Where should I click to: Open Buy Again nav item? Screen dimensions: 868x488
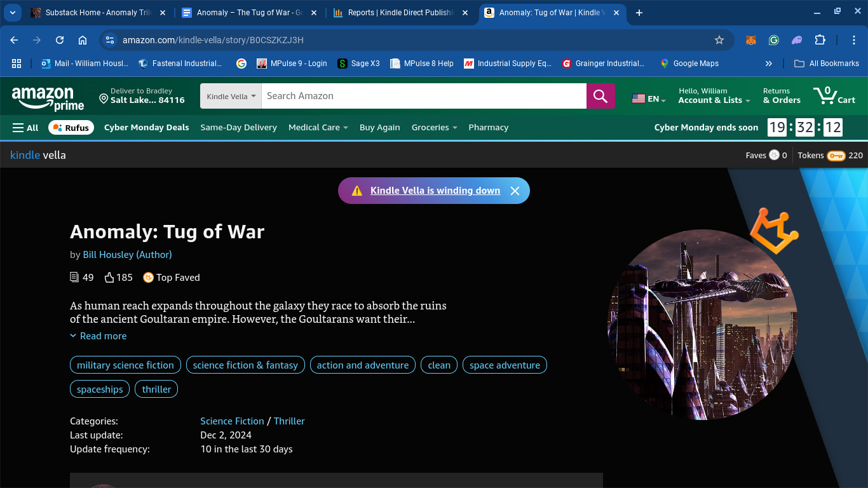379,128
